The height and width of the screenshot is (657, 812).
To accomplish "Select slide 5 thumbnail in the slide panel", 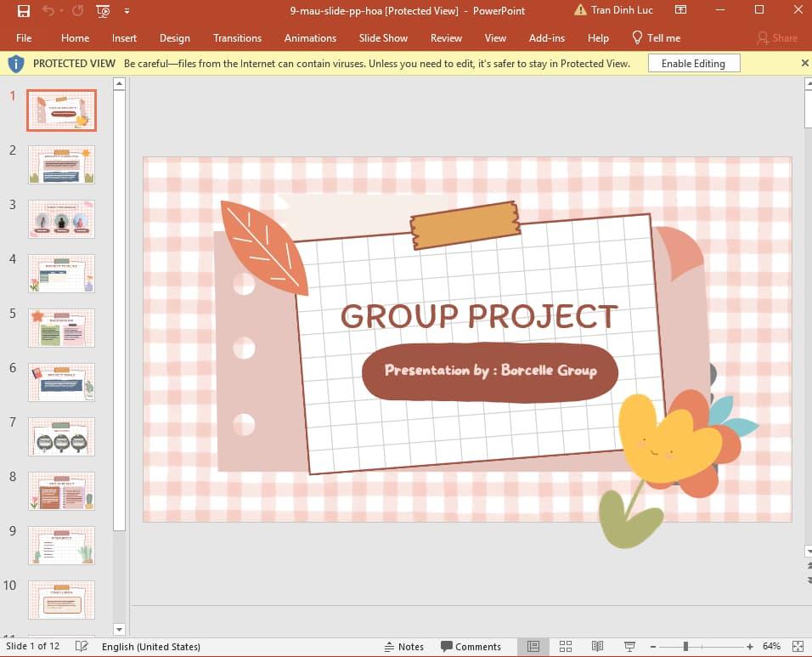I will pyautogui.click(x=61, y=327).
